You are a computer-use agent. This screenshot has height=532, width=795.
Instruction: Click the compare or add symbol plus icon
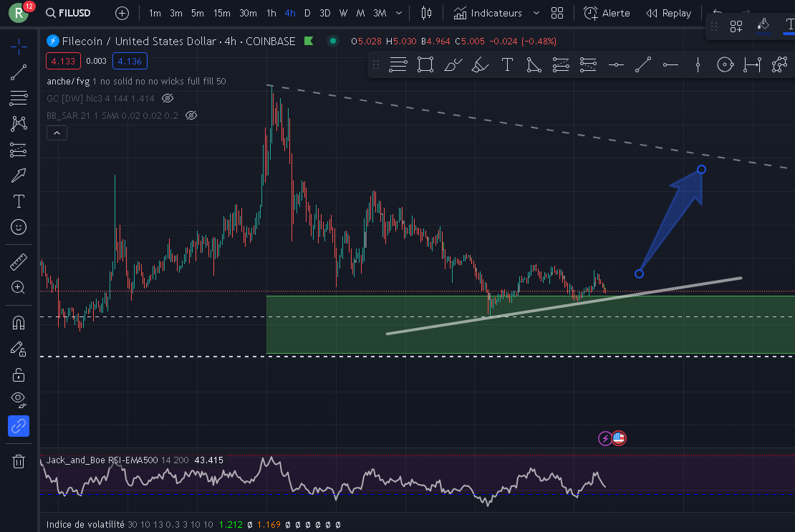pyautogui.click(x=122, y=13)
